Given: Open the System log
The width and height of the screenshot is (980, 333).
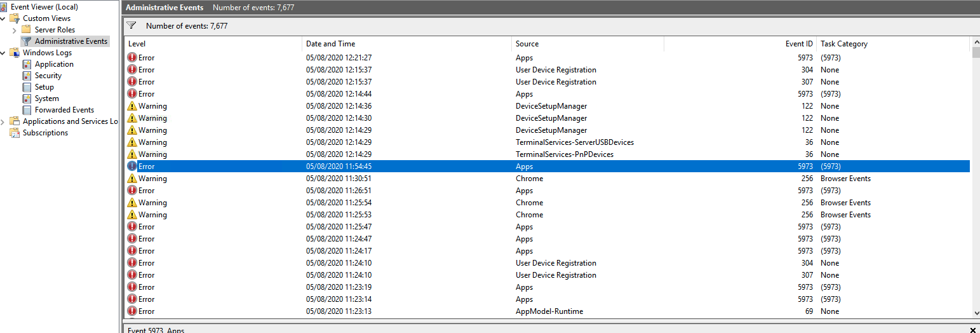Looking at the screenshot, I should click(47, 99).
